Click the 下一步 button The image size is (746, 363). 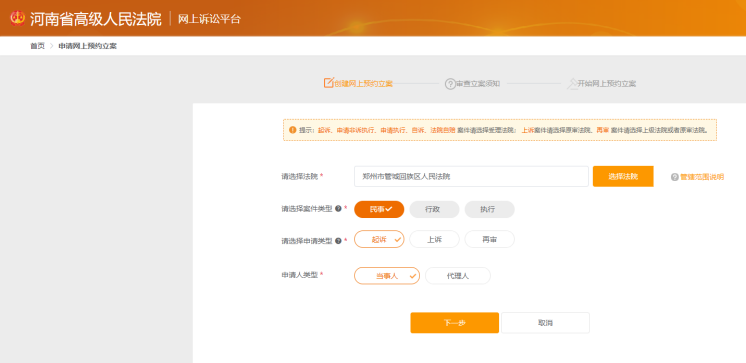455,323
